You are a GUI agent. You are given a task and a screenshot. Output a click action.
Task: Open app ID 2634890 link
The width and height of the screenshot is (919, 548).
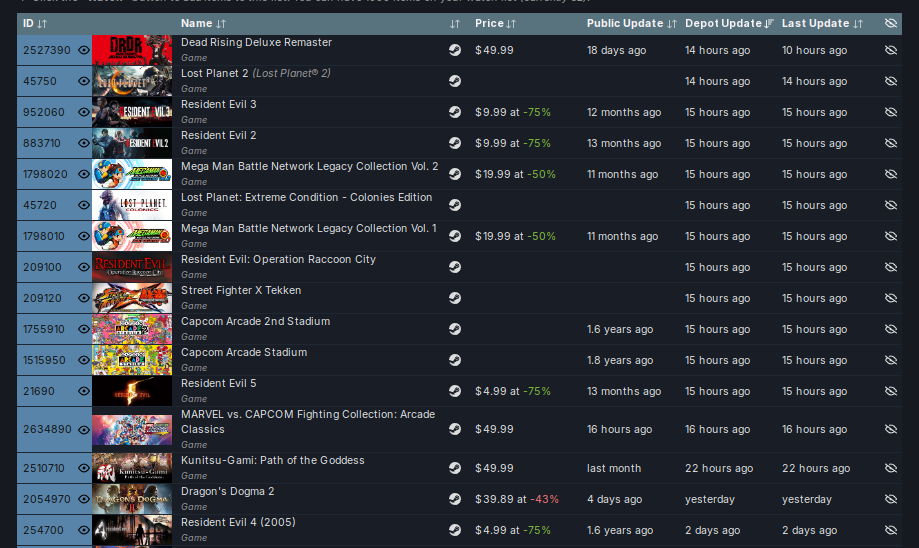(47, 429)
